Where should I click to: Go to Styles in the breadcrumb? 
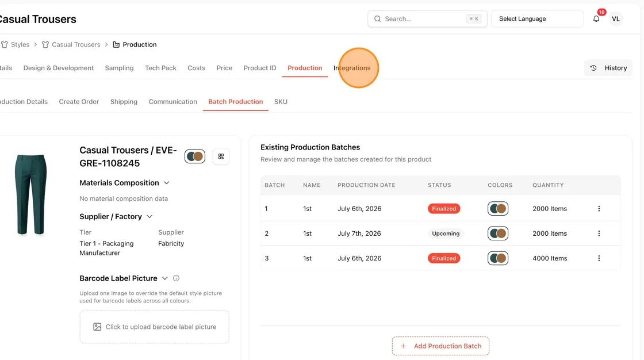[20, 44]
